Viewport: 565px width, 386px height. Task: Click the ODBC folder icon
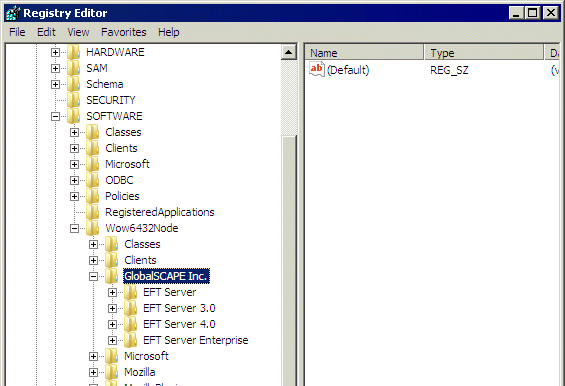tap(93, 180)
